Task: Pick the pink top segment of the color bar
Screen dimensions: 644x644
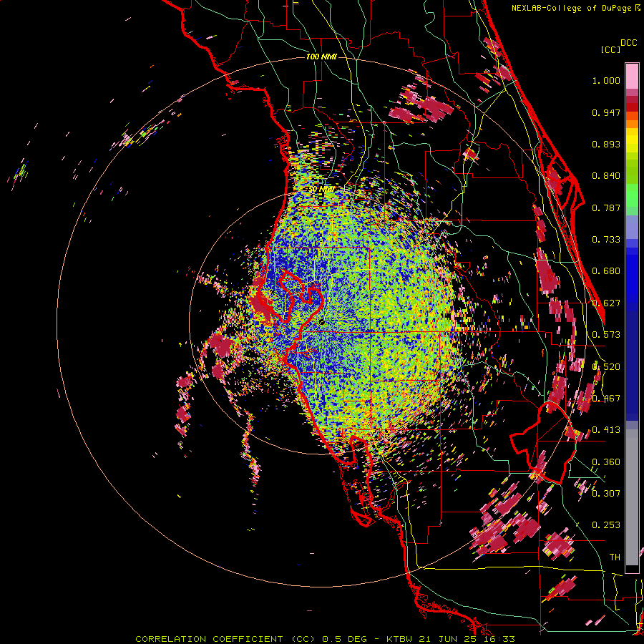Action: tap(632, 76)
